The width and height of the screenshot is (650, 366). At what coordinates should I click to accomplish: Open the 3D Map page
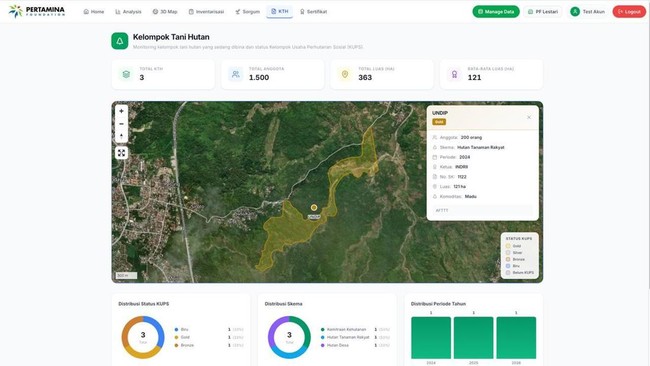165,12
